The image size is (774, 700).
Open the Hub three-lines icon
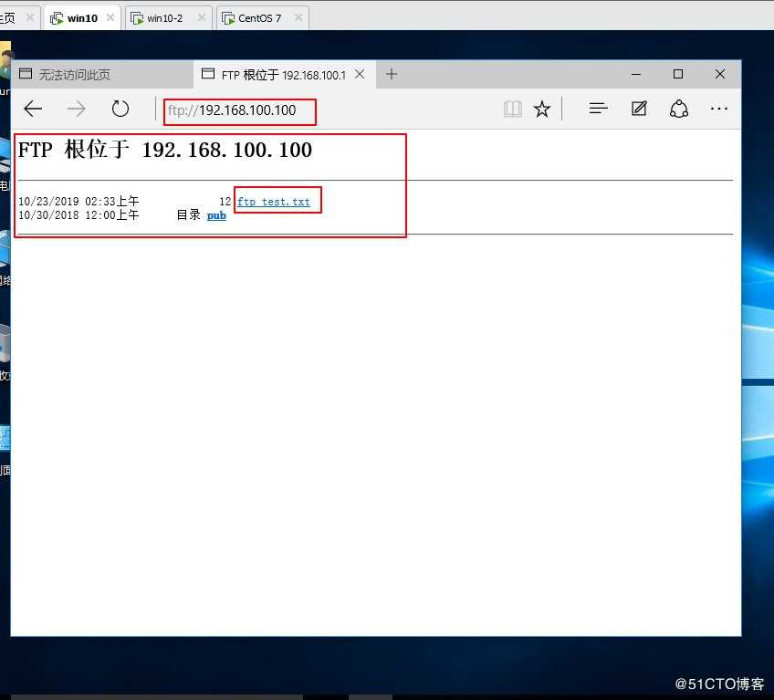(x=598, y=108)
